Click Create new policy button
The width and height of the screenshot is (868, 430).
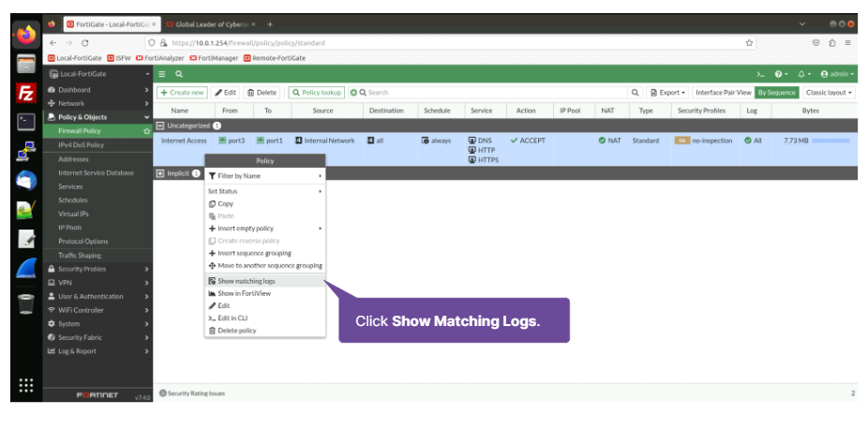tap(182, 93)
